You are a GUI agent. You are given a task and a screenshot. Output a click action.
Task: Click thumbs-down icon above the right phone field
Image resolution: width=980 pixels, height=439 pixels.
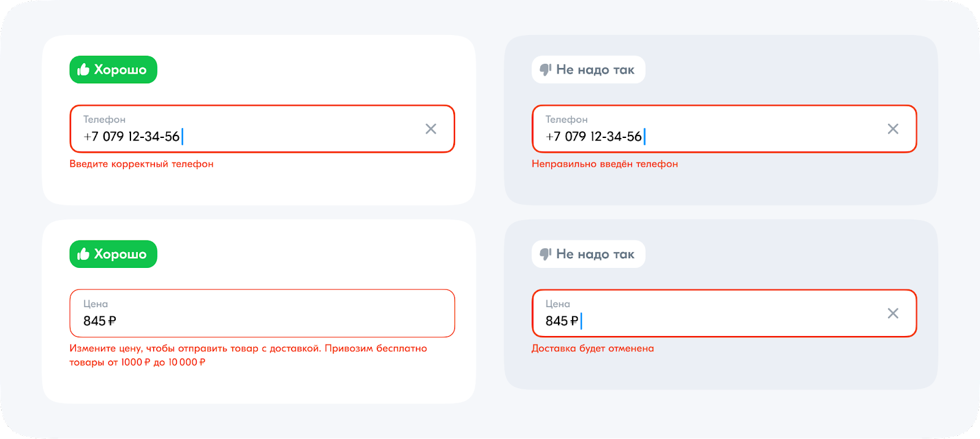point(545,70)
